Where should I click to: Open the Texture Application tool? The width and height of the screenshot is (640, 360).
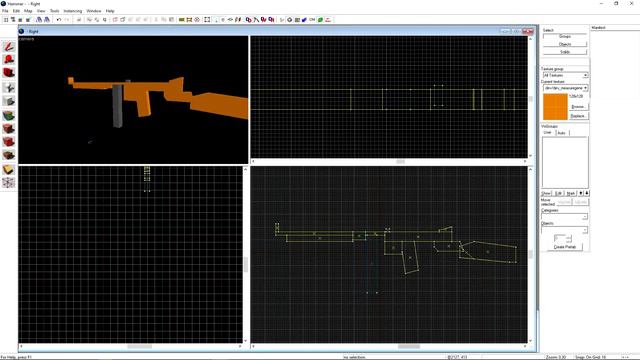coord(9,116)
